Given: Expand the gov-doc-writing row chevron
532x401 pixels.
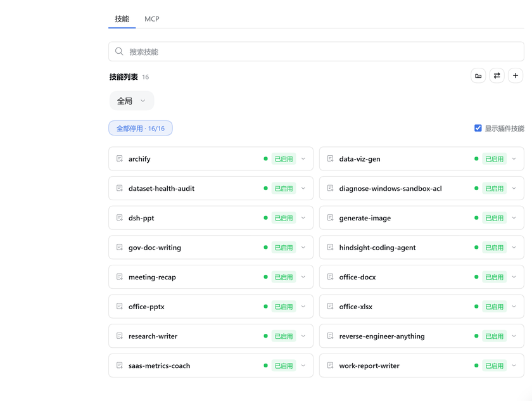Looking at the screenshot, I should tap(303, 247).
